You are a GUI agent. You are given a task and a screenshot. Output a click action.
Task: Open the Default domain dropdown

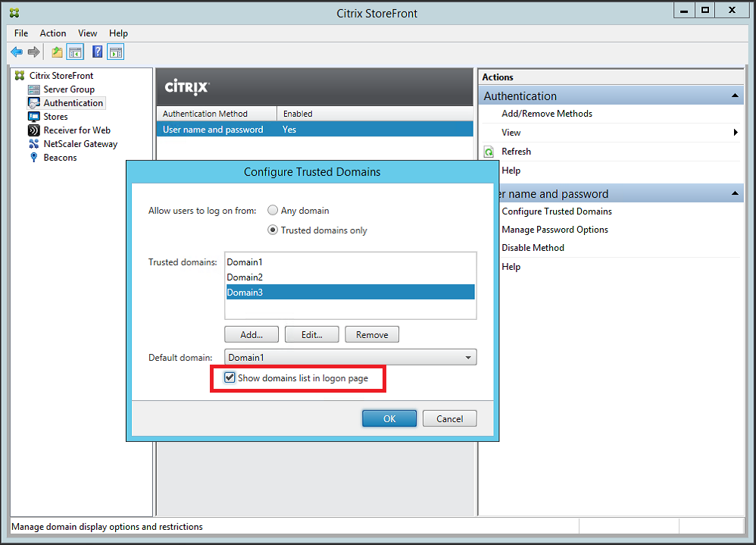coord(468,357)
